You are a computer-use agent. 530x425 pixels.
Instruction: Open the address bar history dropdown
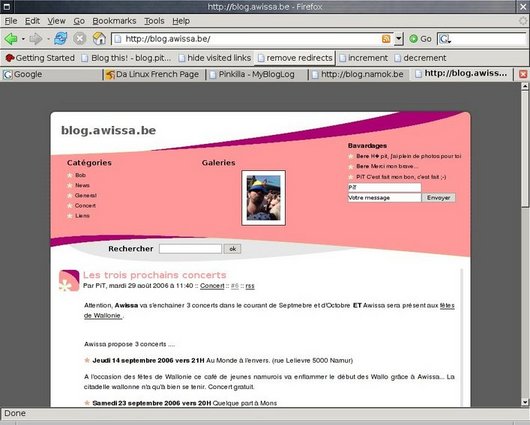click(399, 39)
